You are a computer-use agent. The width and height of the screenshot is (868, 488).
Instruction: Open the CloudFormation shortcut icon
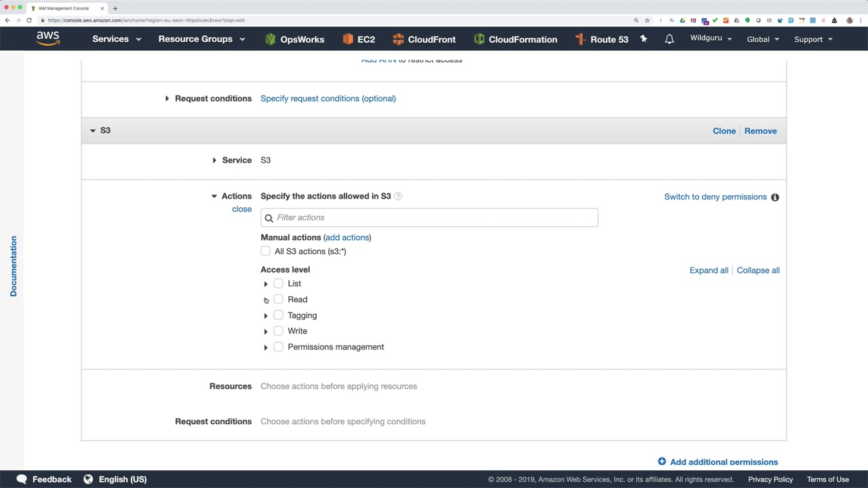[479, 39]
